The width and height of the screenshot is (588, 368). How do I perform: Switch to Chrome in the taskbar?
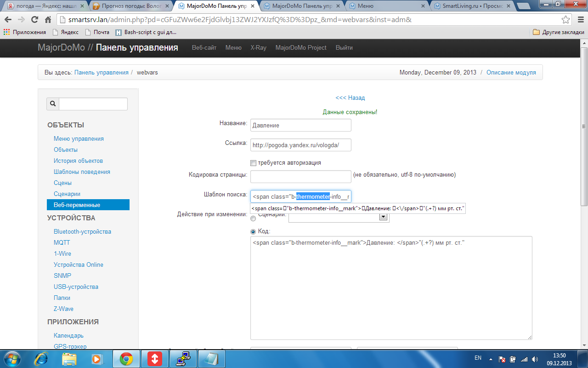coord(126,359)
